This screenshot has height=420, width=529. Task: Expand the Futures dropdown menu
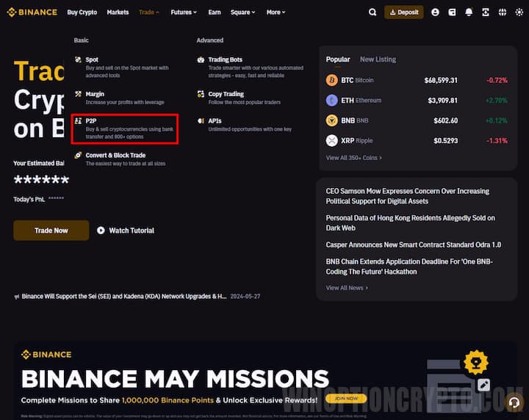pyautogui.click(x=183, y=12)
